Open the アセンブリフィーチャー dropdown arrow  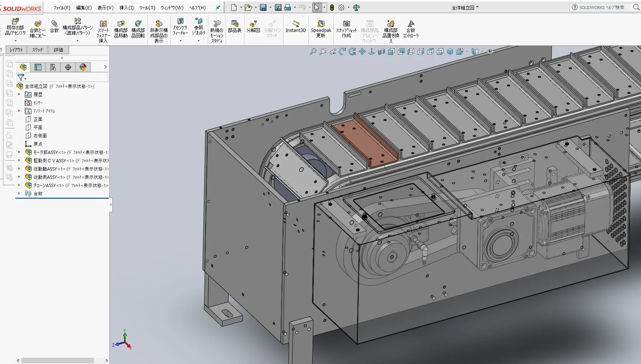[x=180, y=41]
